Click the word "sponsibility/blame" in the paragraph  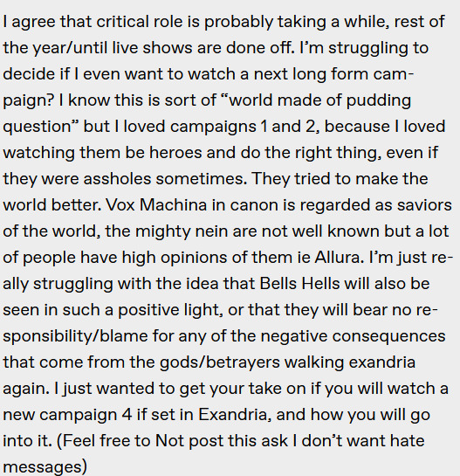coord(75,336)
